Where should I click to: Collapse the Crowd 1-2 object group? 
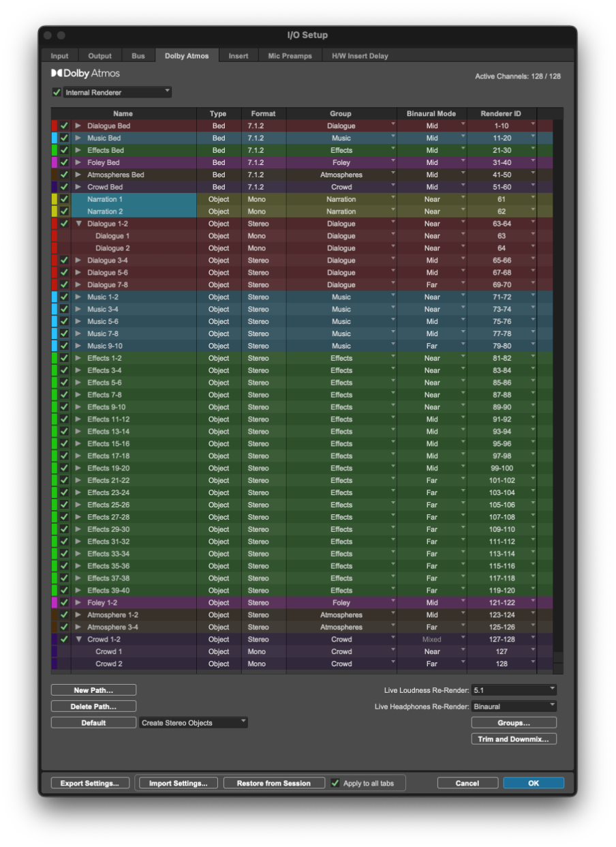(80, 639)
